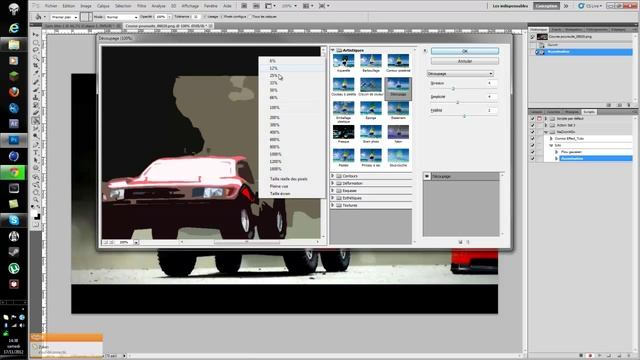
Task: Open Chrome from the taskbar
Action: [x=14, y=172]
